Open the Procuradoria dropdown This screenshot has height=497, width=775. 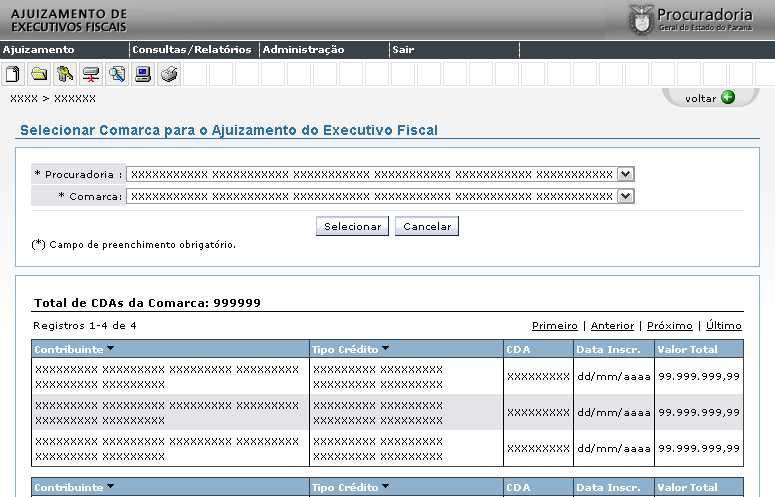pos(626,174)
